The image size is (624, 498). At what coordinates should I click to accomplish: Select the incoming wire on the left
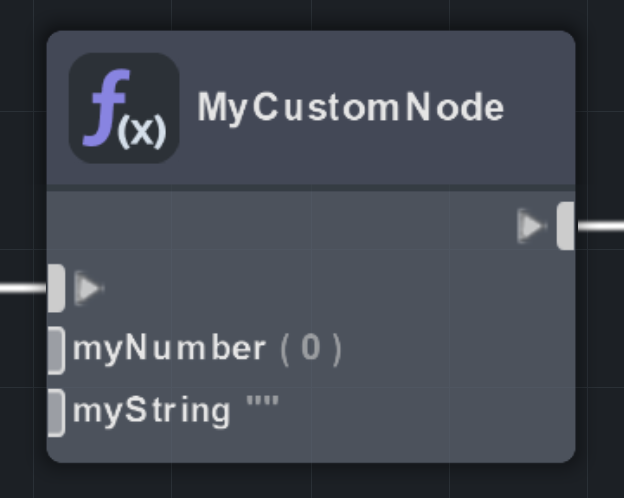tap(22, 288)
